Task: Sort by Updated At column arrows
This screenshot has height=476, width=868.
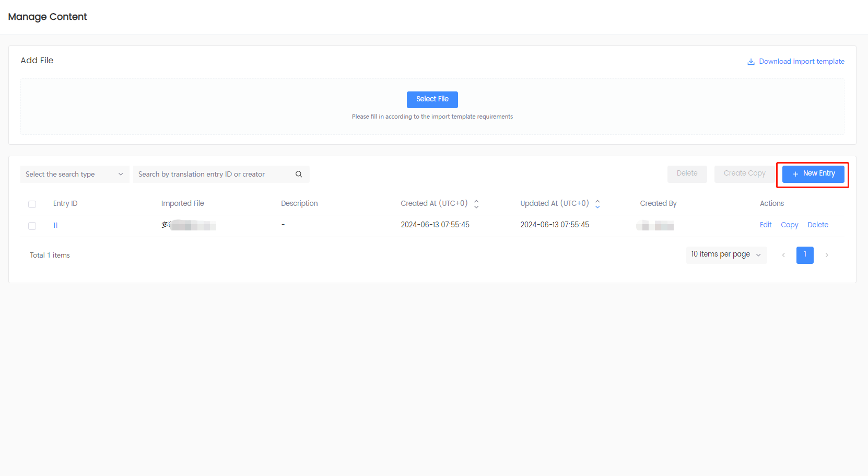Action: point(597,204)
